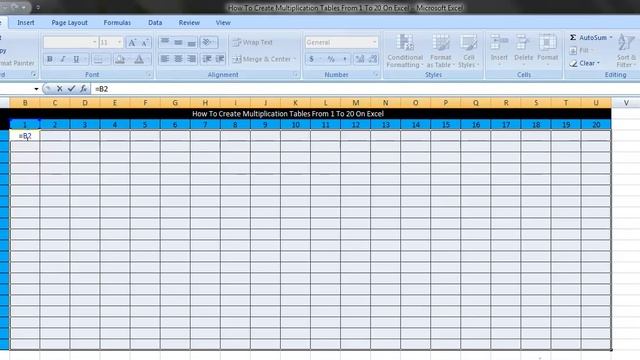The height and width of the screenshot is (360, 640).
Task: Click Insert Function fx icon
Action: [83, 89]
